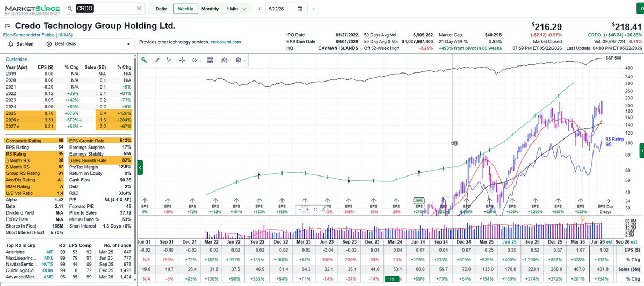Open the calendar date picker icon
644x286 pixels.
(x=300, y=9)
